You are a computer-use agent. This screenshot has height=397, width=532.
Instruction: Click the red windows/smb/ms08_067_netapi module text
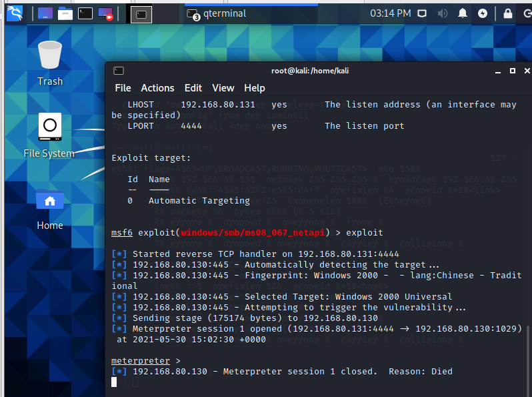pyautogui.click(x=253, y=233)
